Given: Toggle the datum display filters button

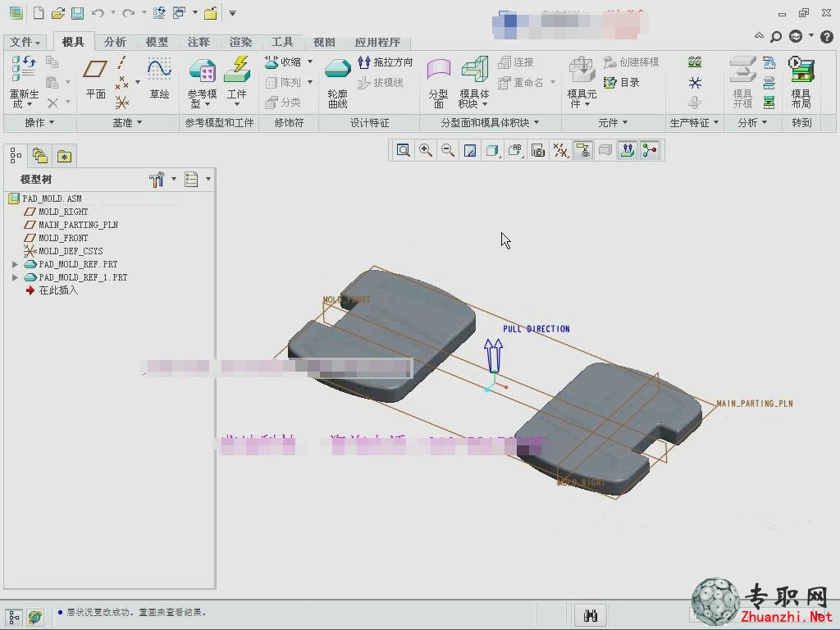Looking at the screenshot, I should (x=560, y=151).
